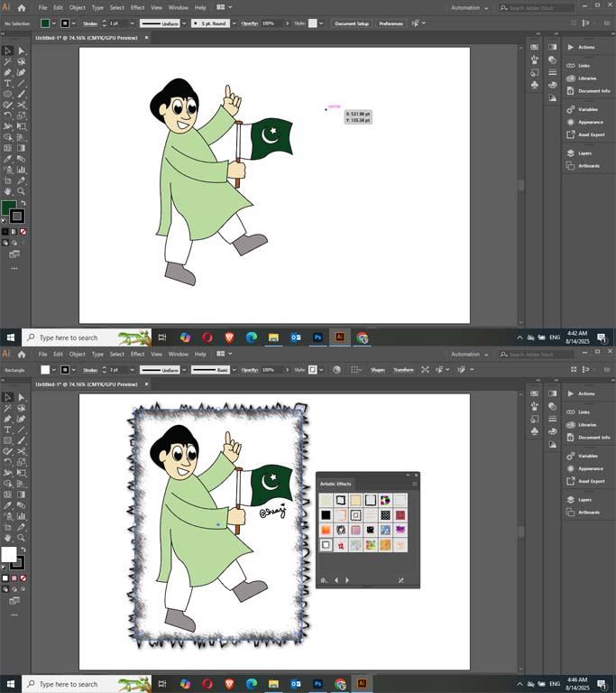Activate the Color mode button in 4:42 AM toolbar

coord(5,232)
